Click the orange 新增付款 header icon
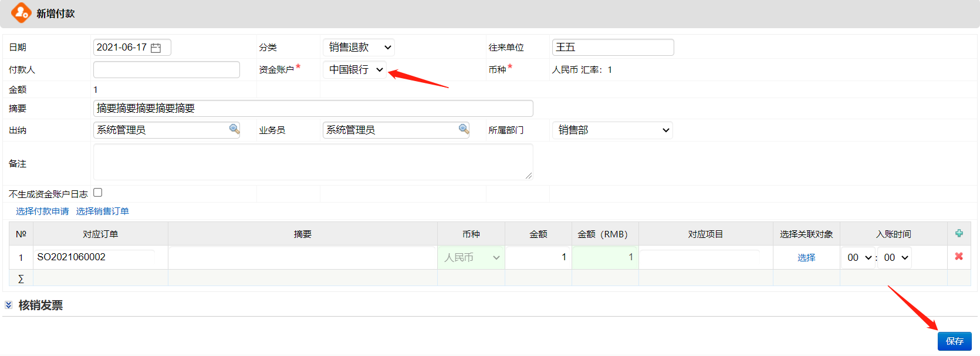Viewport: 980px width, 356px height. click(x=21, y=13)
